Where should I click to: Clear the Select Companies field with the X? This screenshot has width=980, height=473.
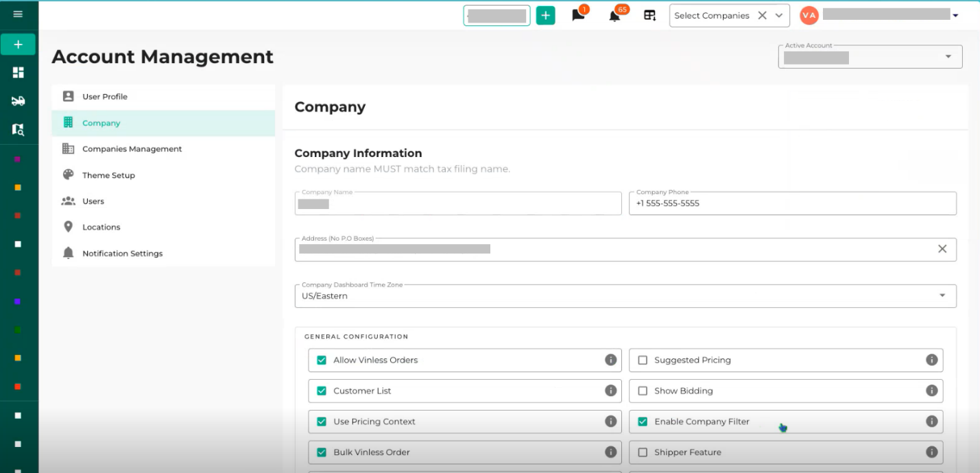(762, 15)
